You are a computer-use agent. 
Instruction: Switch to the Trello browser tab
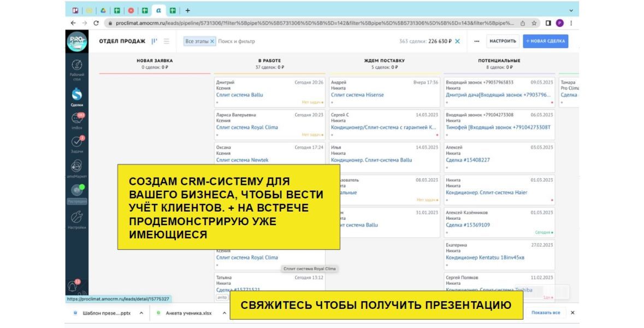pyautogui.click(x=75, y=11)
